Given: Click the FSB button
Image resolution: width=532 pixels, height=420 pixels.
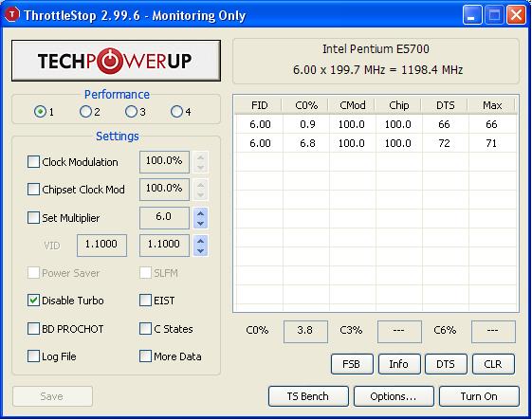Looking at the screenshot, I should point(352,364).
